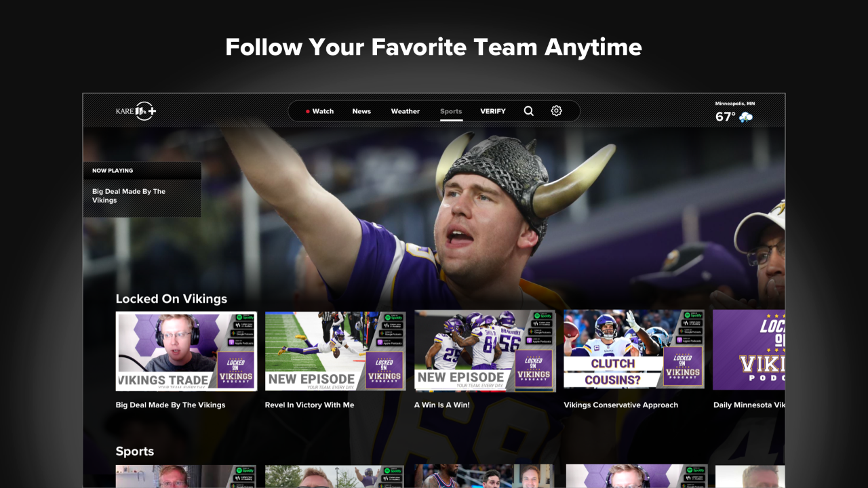
Task: Click the weather cloud icon
Action: click(x=746, y=117)
